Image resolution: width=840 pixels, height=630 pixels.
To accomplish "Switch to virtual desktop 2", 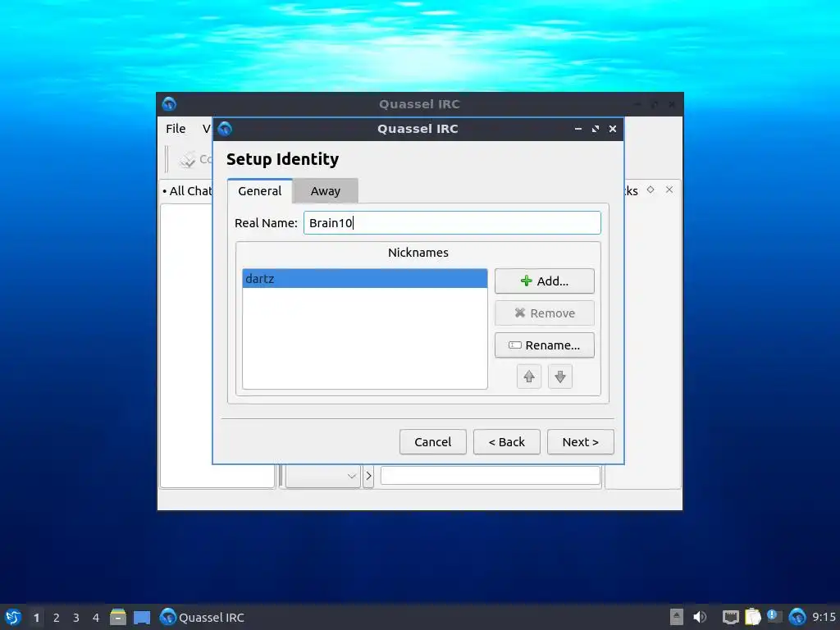I will coord(57,618).
